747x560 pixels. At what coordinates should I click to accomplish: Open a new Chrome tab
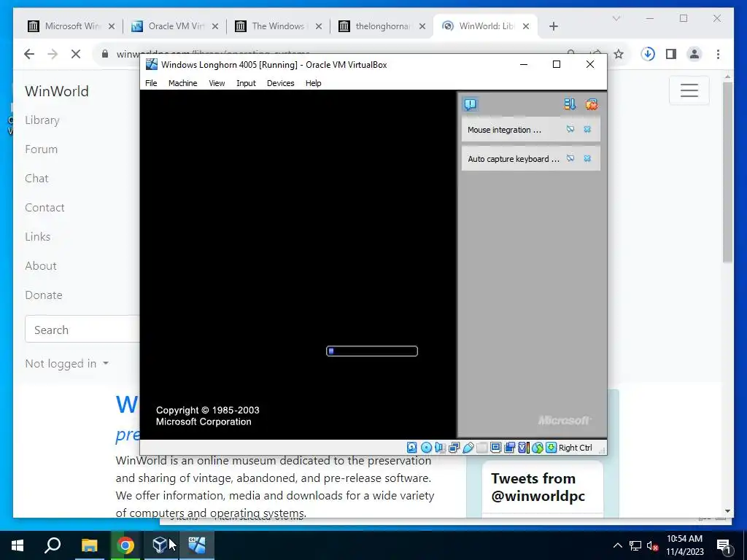tap(553, 26)
